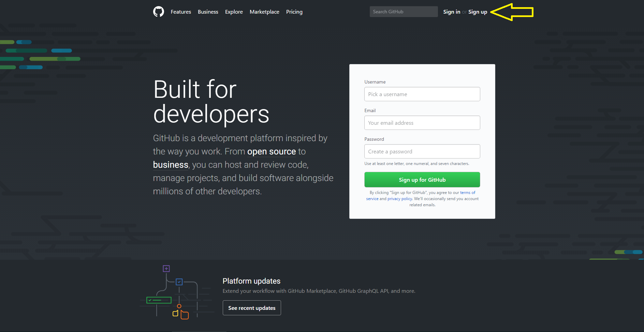This screenshot has width=644, height=332.
Task: Click the Create a password field
Action: [x=422, y=151]
